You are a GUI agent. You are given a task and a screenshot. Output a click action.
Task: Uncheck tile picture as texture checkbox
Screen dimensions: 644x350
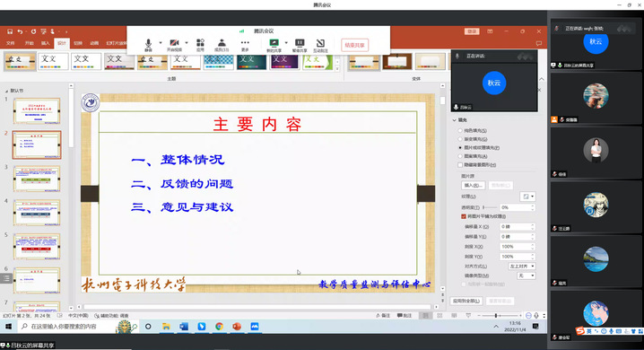[464, 216]
